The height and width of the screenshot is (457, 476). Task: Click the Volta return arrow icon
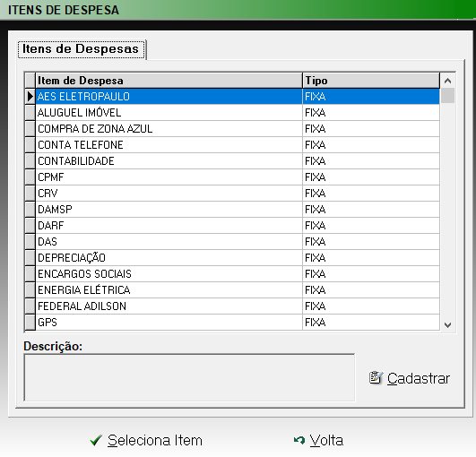[x=299, y=440]
